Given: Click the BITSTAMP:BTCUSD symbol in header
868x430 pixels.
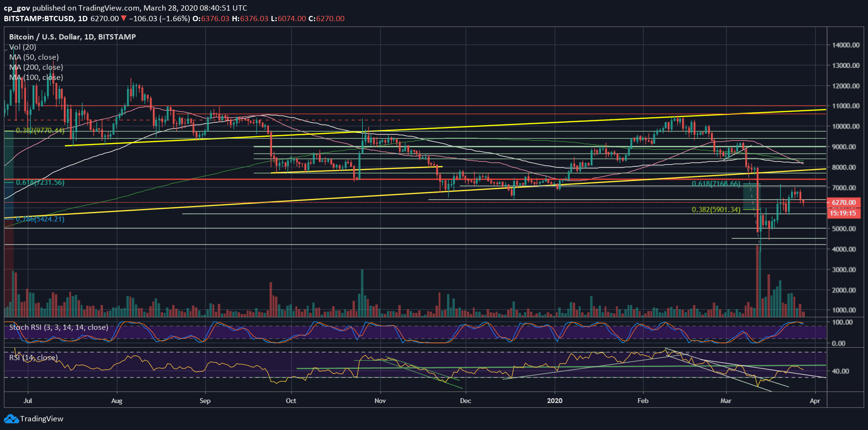Looking at the screenshot, I should 38,18.
